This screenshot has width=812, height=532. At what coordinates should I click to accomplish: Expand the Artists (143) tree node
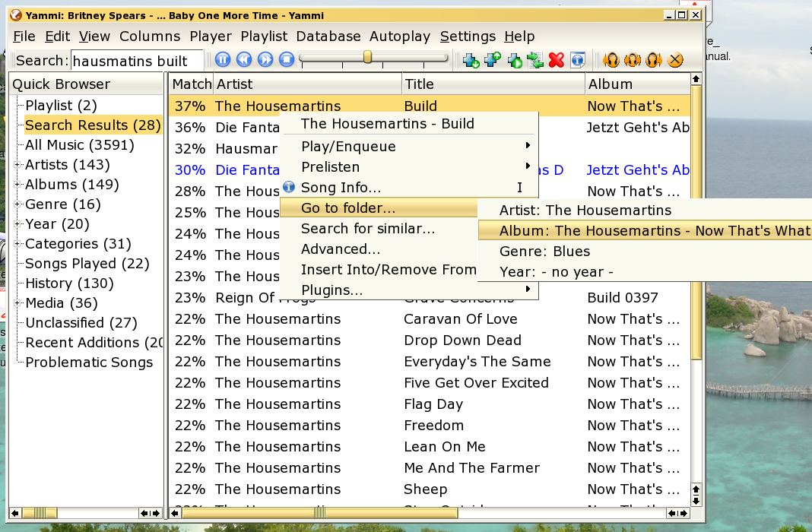17,165
